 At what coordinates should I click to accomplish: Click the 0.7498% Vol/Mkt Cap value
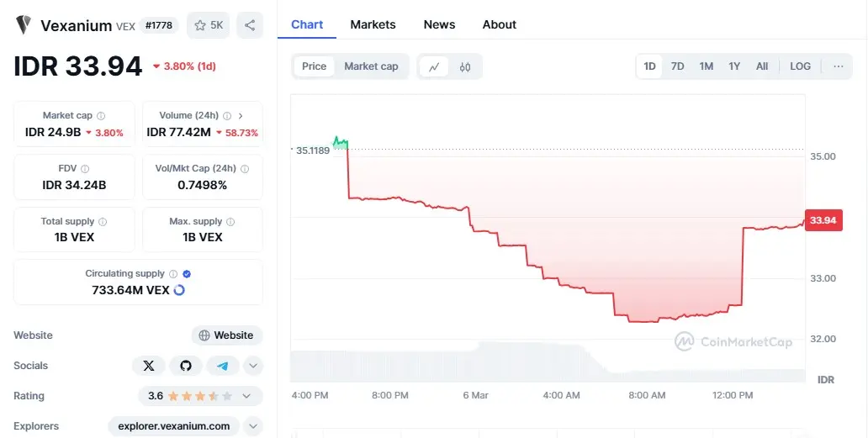[202, 185]
